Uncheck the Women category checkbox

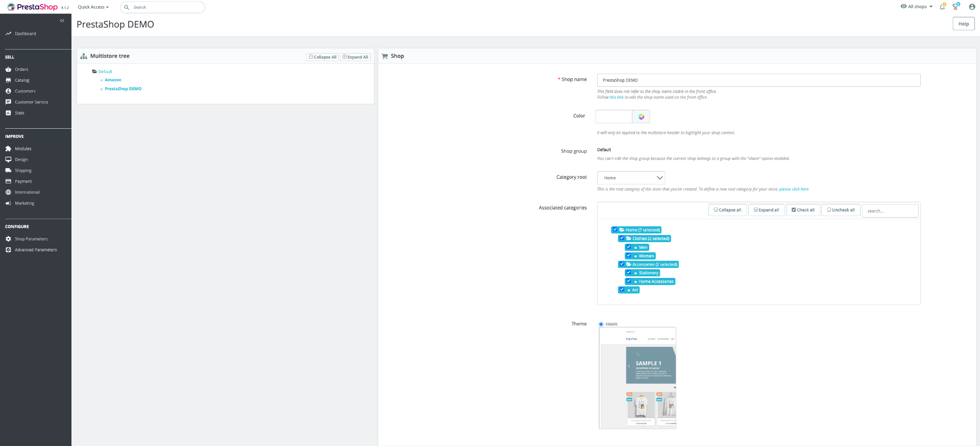[628, 256]
